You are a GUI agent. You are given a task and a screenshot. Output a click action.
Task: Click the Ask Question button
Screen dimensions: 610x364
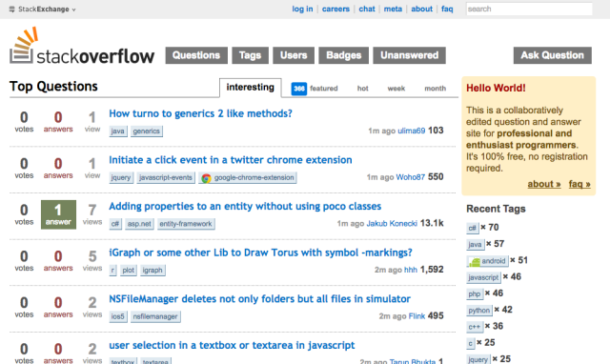[553, 55]
